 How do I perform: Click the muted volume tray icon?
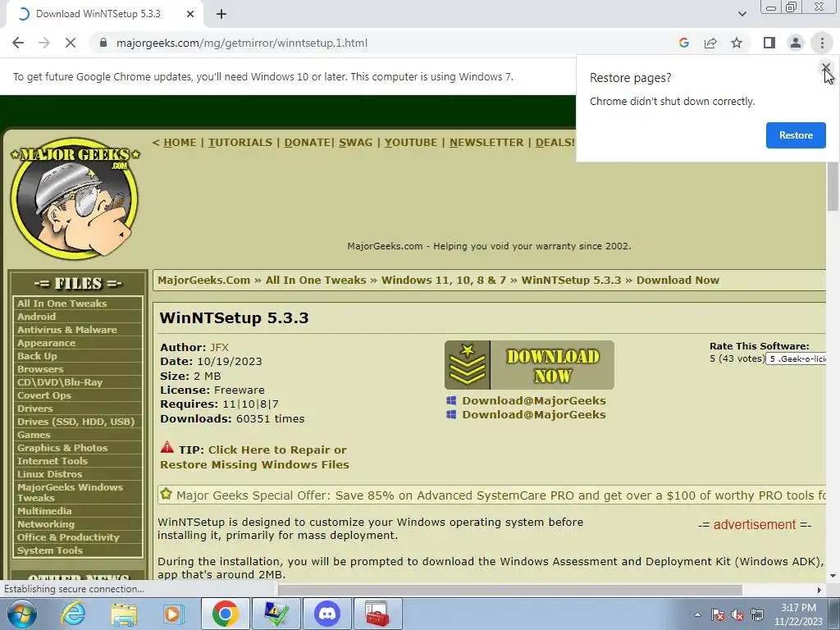[737, 614]
